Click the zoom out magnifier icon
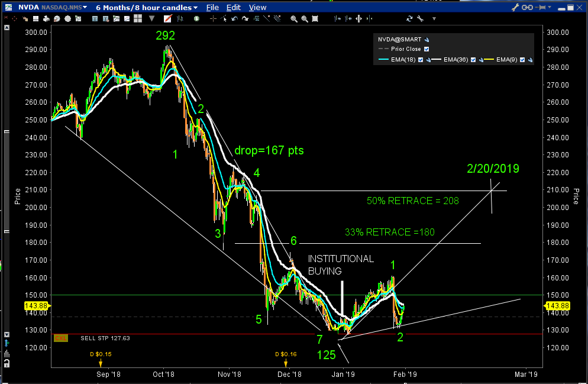Screen dimensions: 588x384 coord(305,18)
